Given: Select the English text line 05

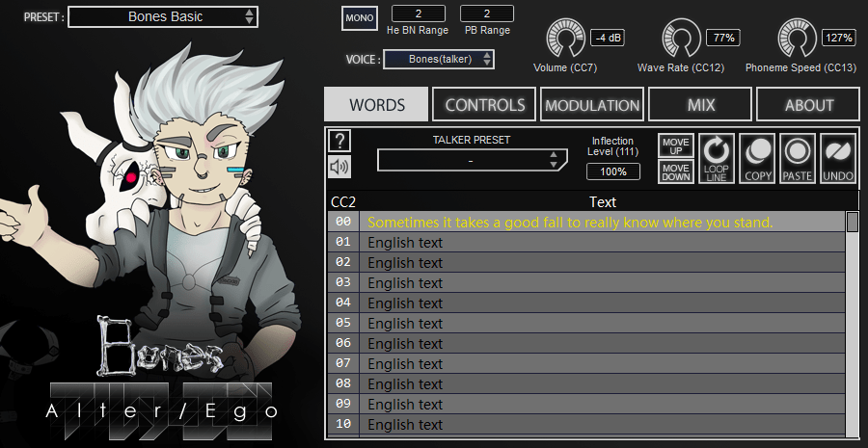Looking at the screenshot, I should pos(602,323).
